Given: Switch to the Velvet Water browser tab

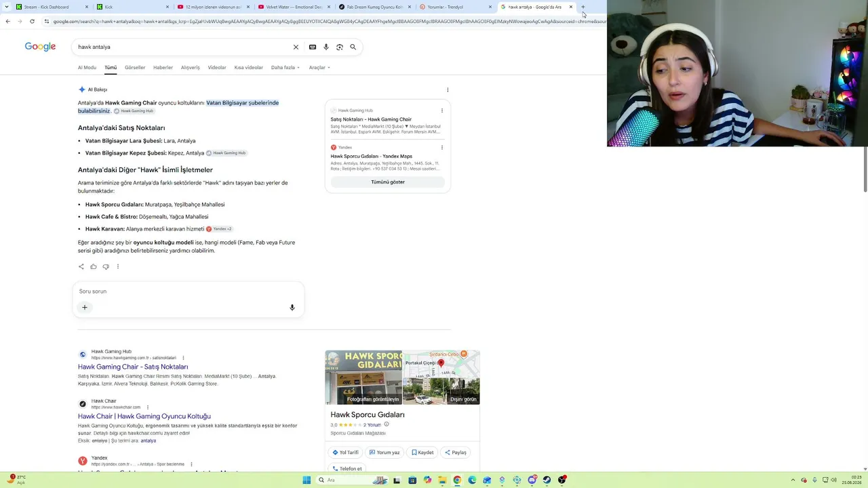Looking at the screenshot, I should (x=294, y=7).
